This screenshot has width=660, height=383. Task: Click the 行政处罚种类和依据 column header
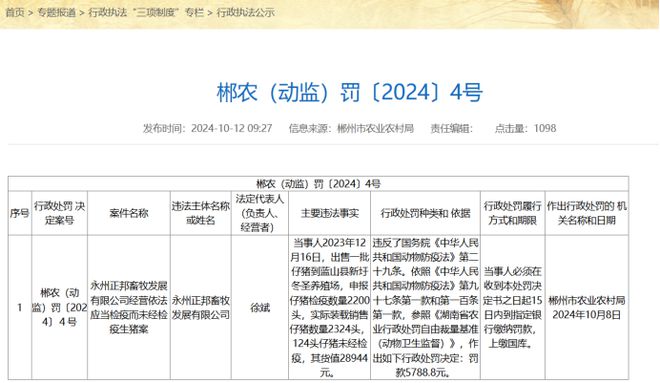[426, 213]
